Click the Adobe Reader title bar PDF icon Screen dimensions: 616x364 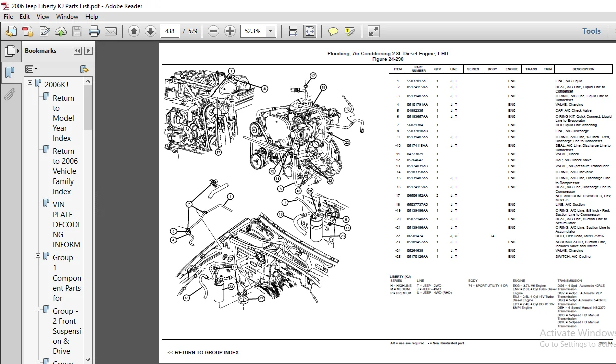pyautogui.click(x=5, y=6)
